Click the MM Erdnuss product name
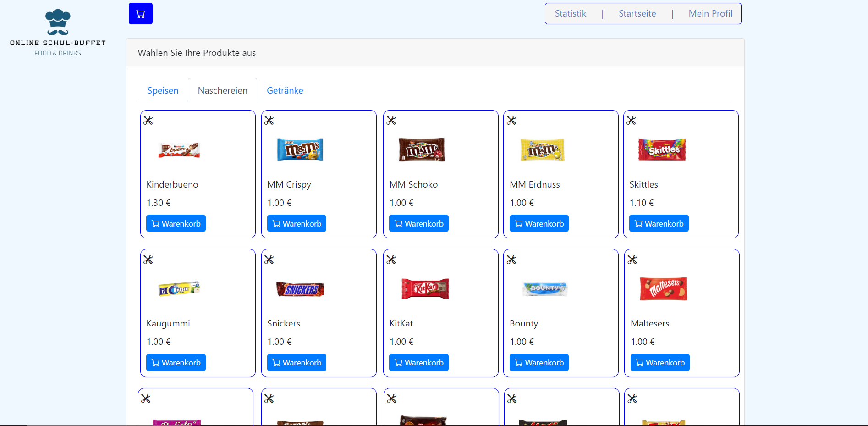This screenshot has width=868, height=426. pos(535,184)
